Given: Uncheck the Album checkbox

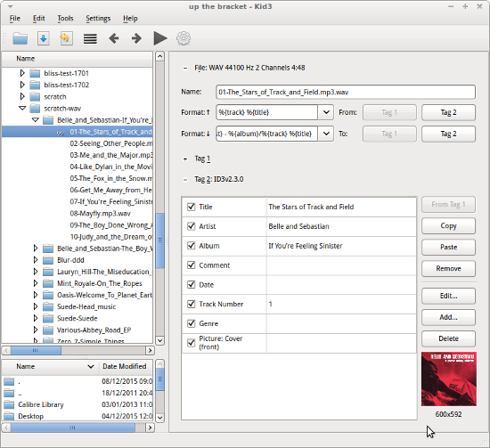Looking at the screenshot, I should tap(191, 246).
